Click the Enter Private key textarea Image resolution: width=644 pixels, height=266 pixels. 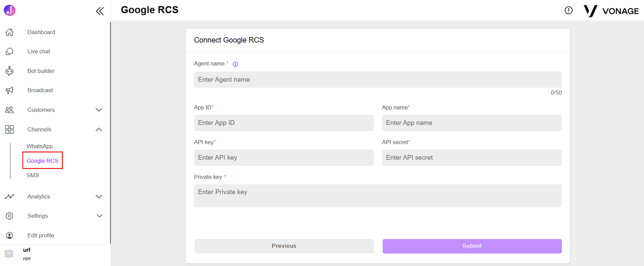click(378, 196)
